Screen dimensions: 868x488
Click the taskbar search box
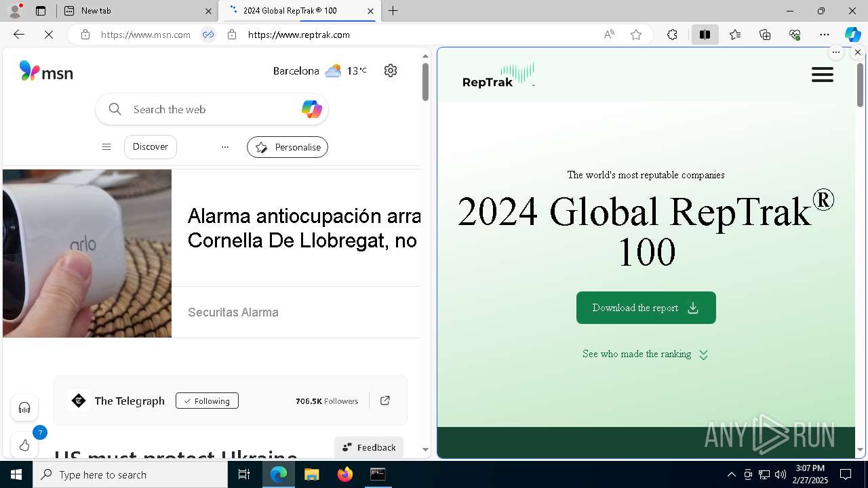(x=130, y=474)
